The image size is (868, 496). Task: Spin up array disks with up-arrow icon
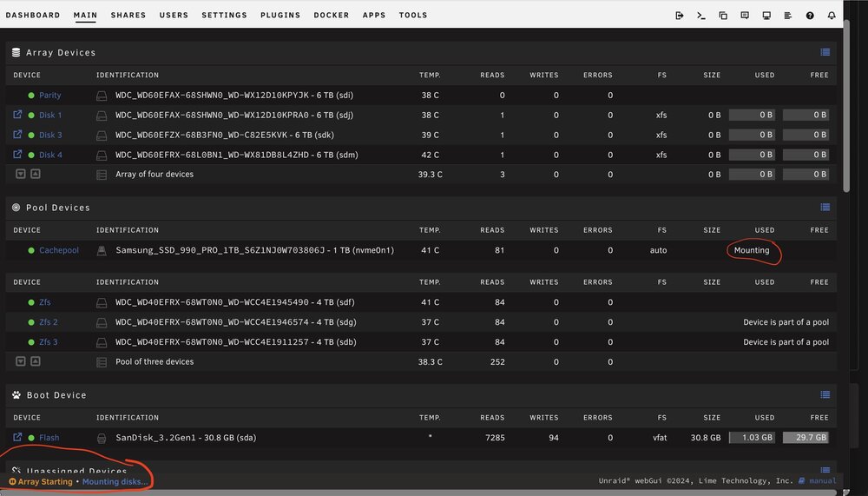[36, 174]
